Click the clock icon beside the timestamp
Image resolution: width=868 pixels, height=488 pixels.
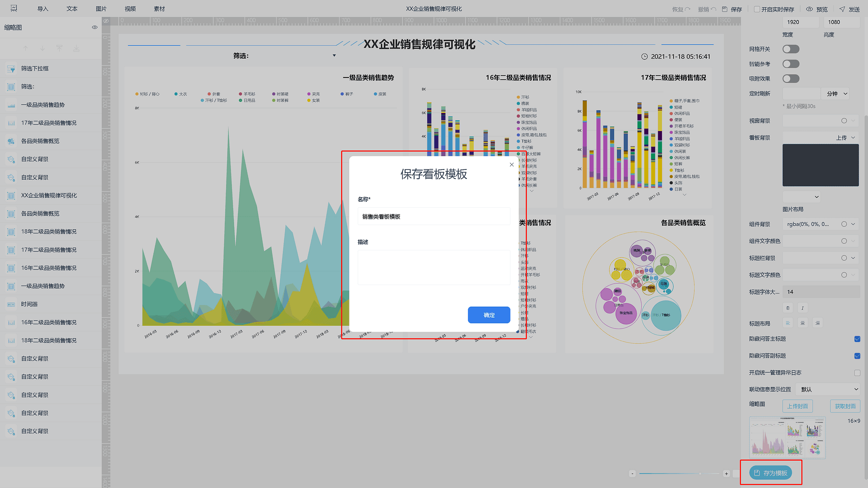[645, 56]
